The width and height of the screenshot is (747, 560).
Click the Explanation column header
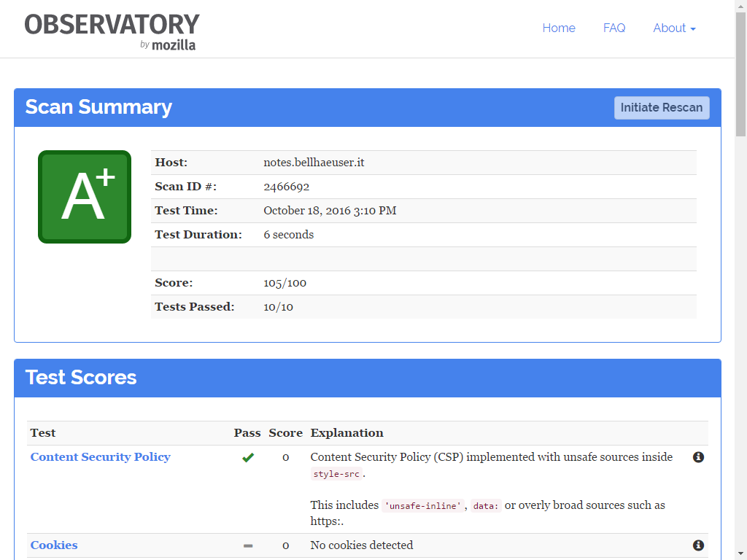pyautogui.click(x=347, y=433)
